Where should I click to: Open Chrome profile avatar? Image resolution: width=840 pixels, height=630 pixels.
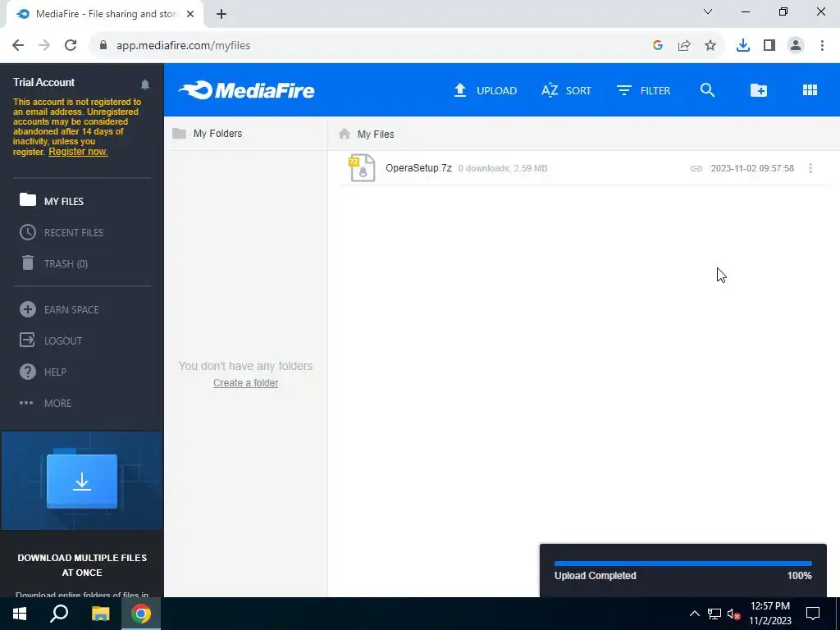pos(796,46)
